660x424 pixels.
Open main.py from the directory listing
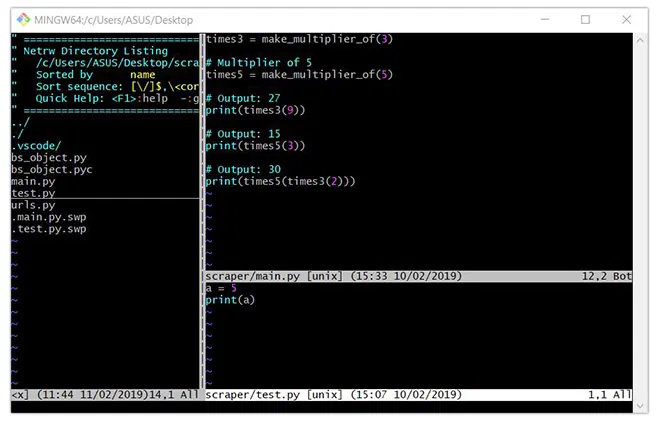click(x=33, y=182)
